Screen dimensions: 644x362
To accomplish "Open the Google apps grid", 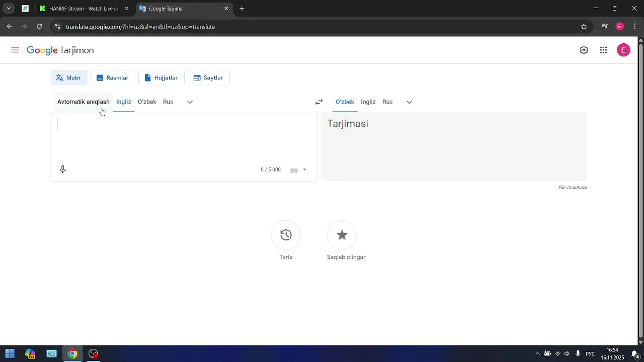I will click(603, 50).
